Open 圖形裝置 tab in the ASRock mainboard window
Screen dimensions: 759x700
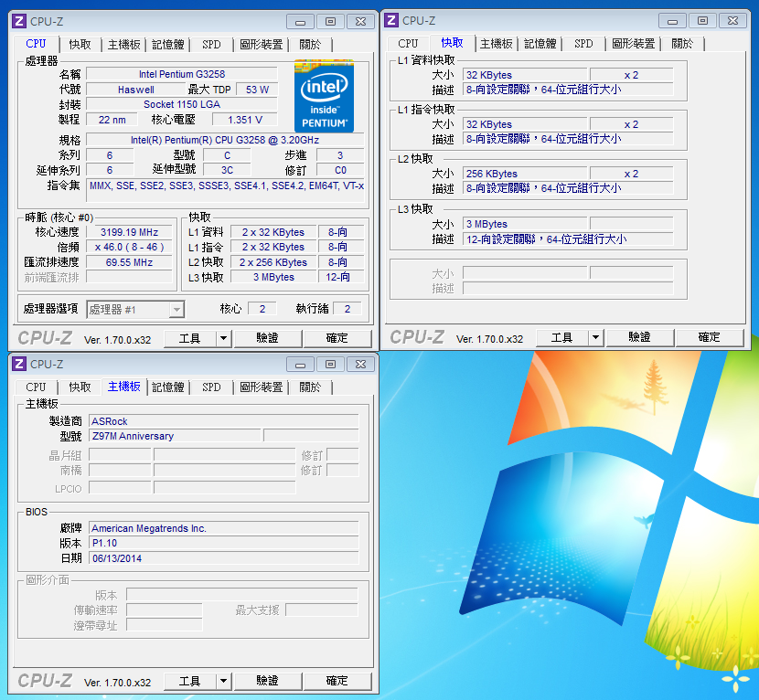(262, 387)
